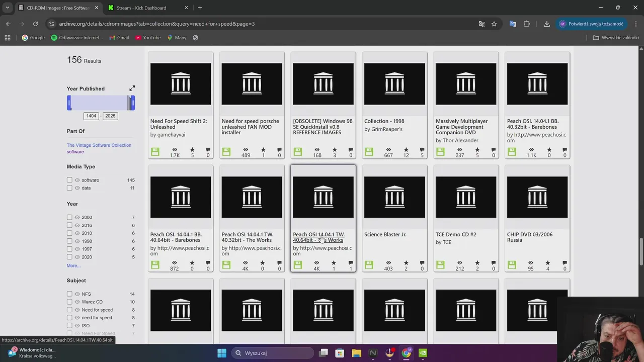This screenshot has height=362, width=644.
Task: Click the end year field showing 2025
Action: 110,116
